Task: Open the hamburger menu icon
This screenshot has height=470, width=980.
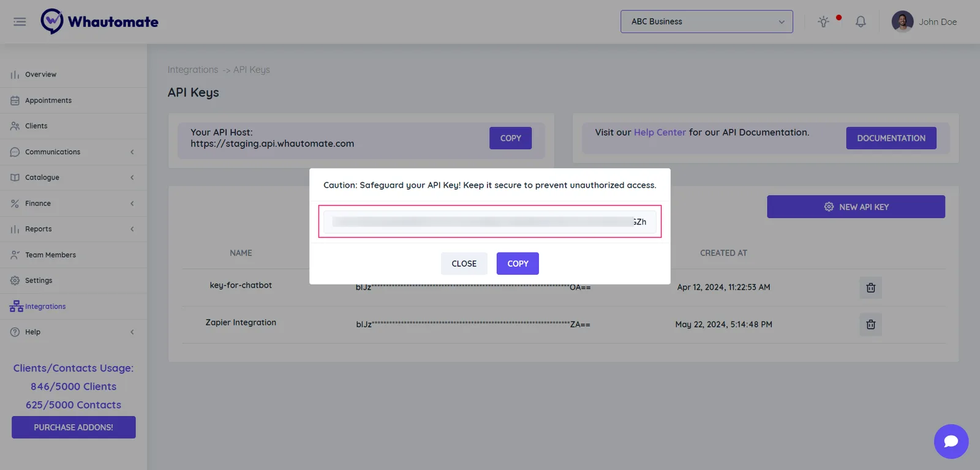Action: (x=20, y=21)
